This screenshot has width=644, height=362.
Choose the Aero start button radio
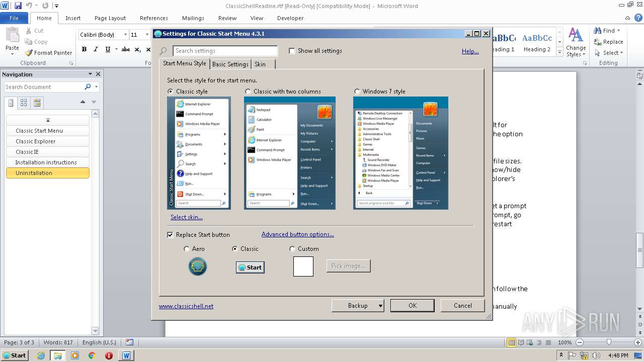point(187,249)
